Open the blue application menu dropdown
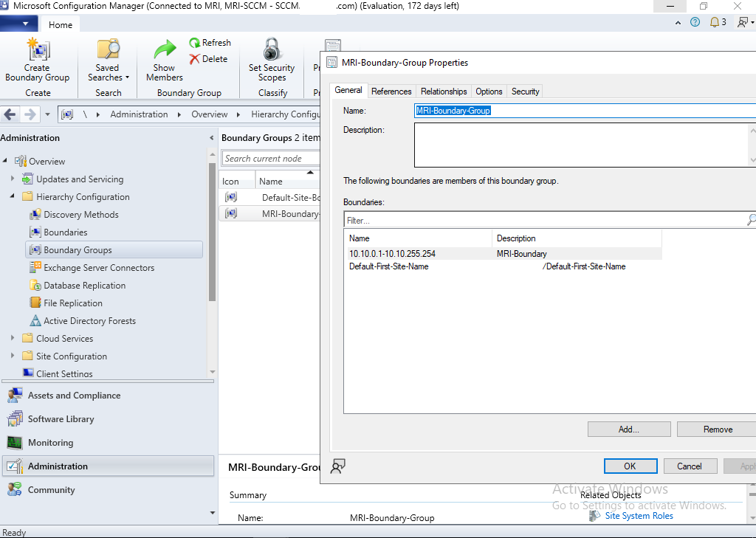 pos(18,23)
